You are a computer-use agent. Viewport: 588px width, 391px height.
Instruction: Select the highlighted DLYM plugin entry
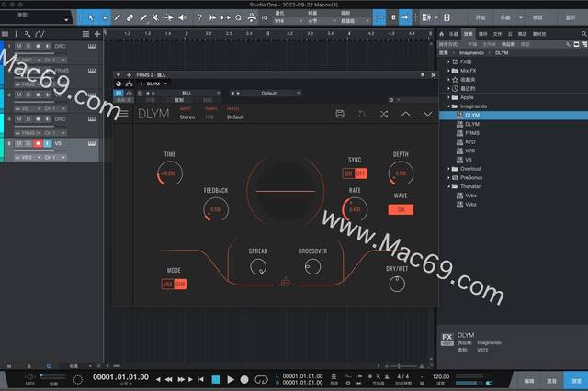click(513, 116)
